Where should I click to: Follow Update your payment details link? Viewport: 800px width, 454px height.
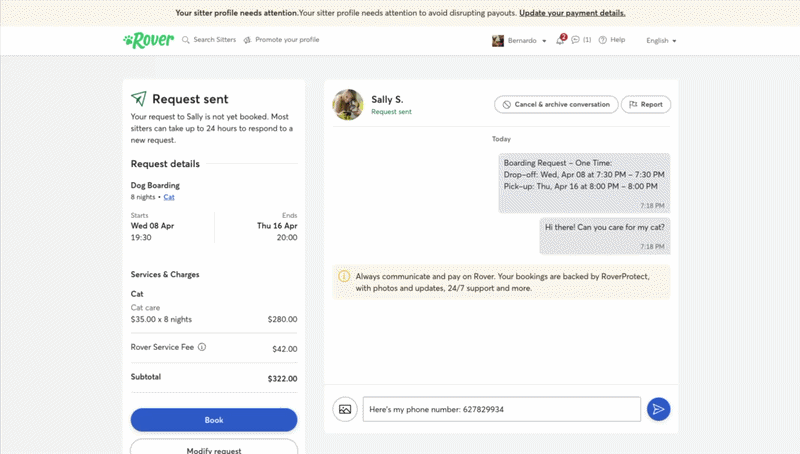[572, 13]
